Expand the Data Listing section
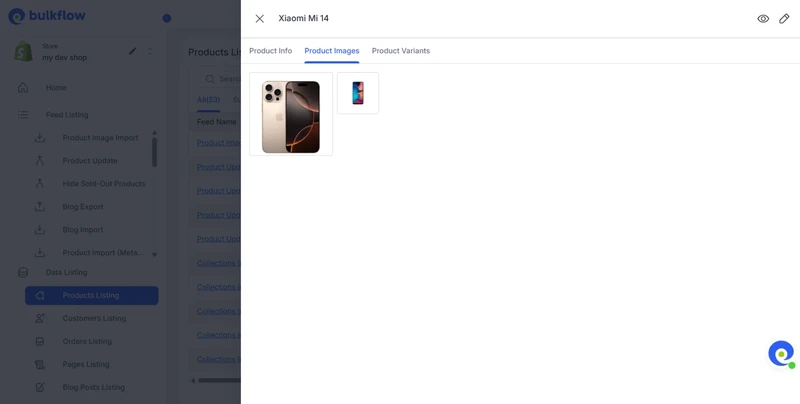Viewport: 800px width, 404px height. click(66, 272)
